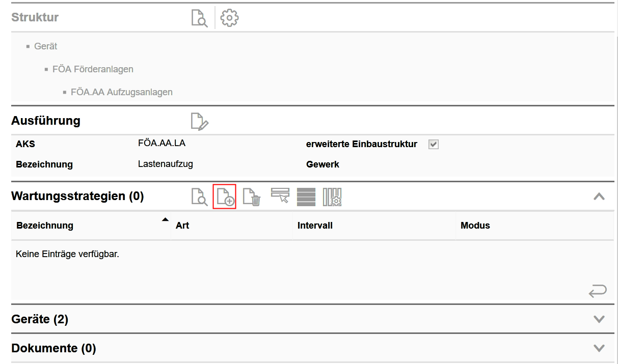
Task: Sort table by Modus column
Action: pos(475,226)
